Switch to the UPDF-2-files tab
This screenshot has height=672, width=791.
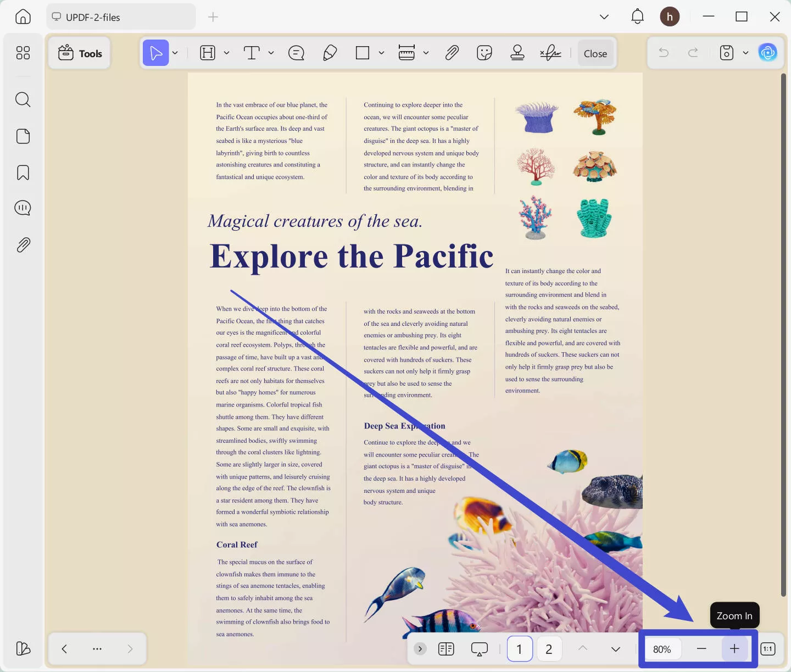click(121, 17)
